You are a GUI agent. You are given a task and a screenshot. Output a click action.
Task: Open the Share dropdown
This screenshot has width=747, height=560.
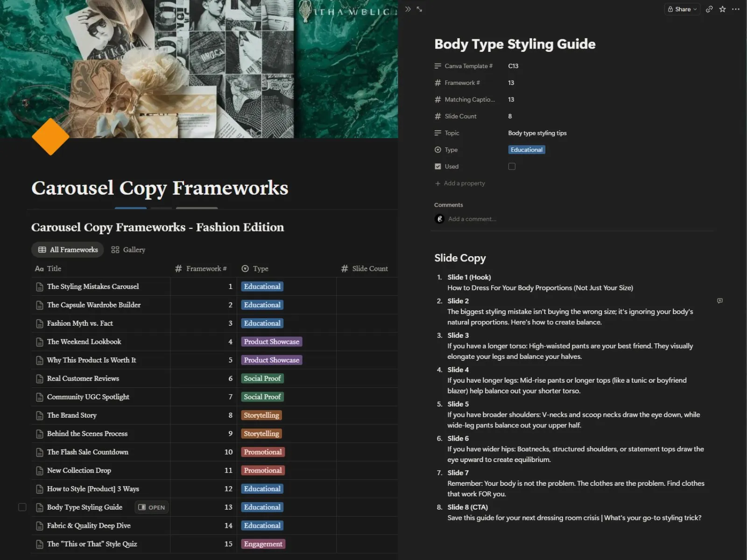[x=682, y=9]
